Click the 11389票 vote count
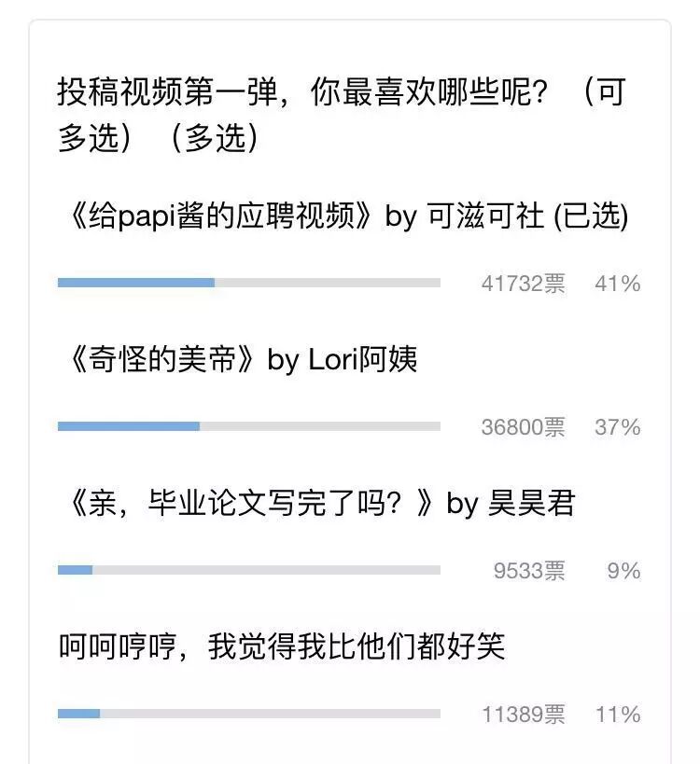The width and height of the screenshot is (700, 764). click(x=523, y=715)
